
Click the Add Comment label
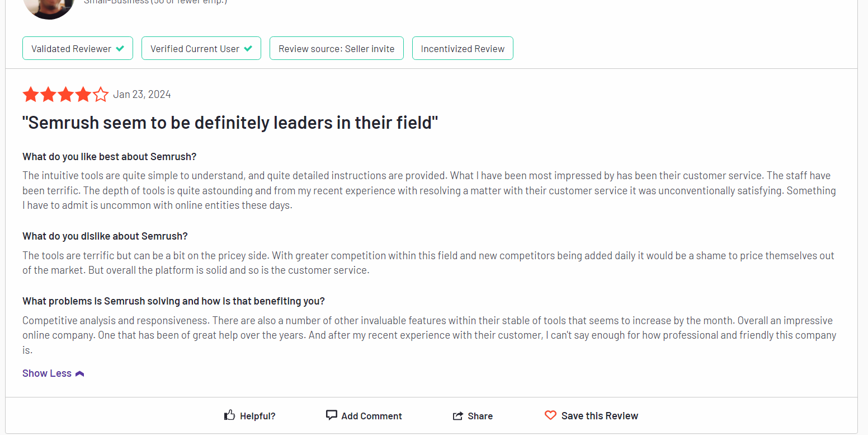(x=371, y=416)
